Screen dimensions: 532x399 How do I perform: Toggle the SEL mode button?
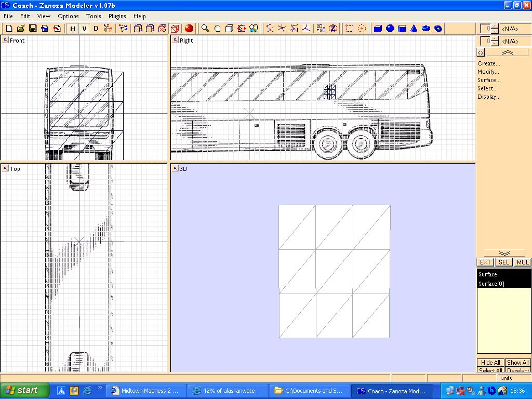coord(504,262)
